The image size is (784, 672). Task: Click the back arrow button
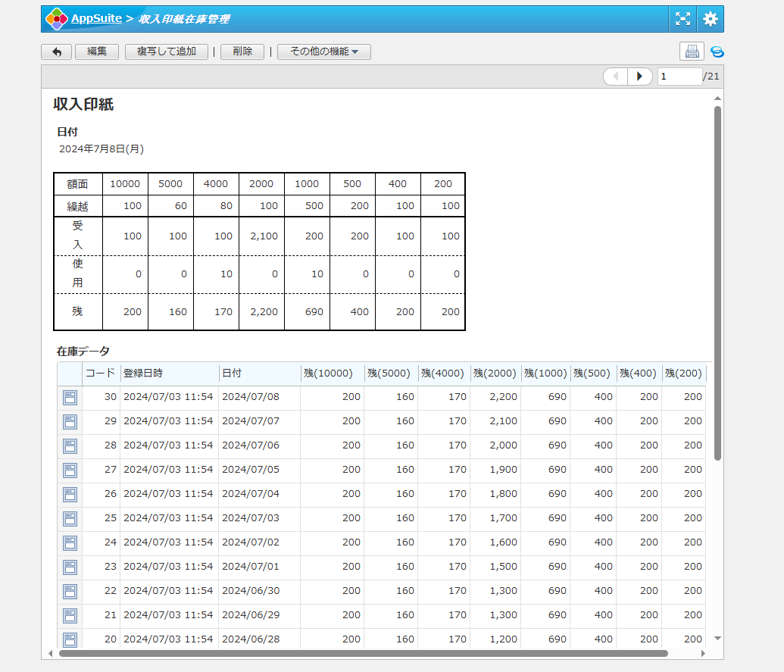click(56, 52)
